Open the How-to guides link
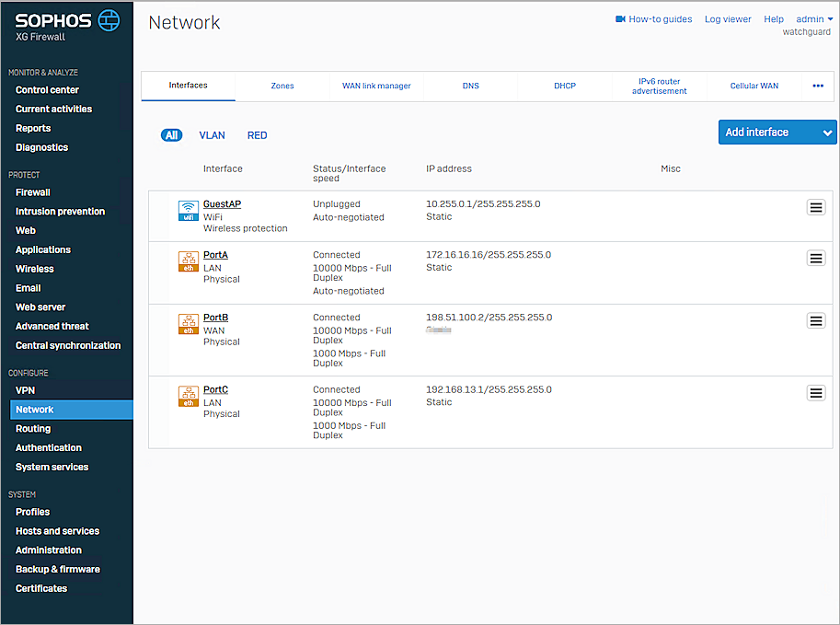840x625 pixels. [654, 19]
